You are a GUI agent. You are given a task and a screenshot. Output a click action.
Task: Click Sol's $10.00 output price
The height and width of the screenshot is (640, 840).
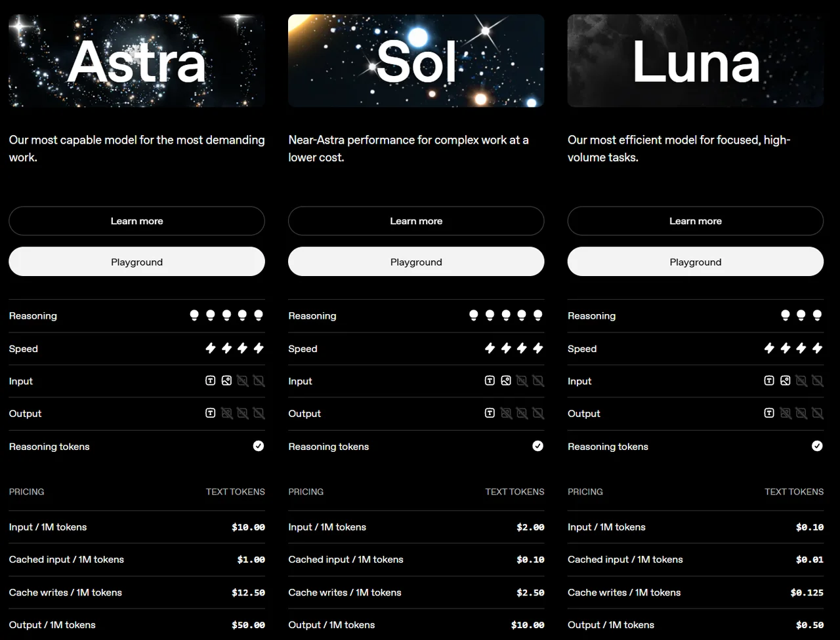[x=528, y=625]
